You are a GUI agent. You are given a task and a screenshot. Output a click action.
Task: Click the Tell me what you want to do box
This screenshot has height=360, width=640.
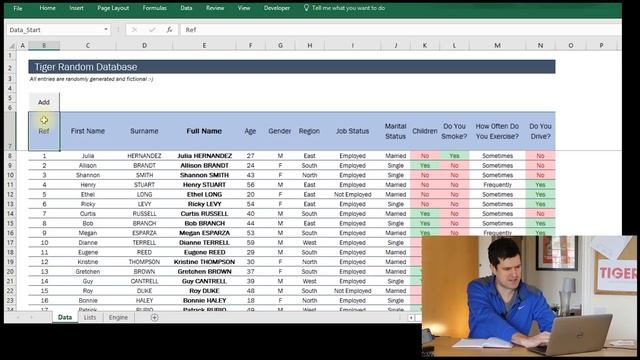point(348,8)
